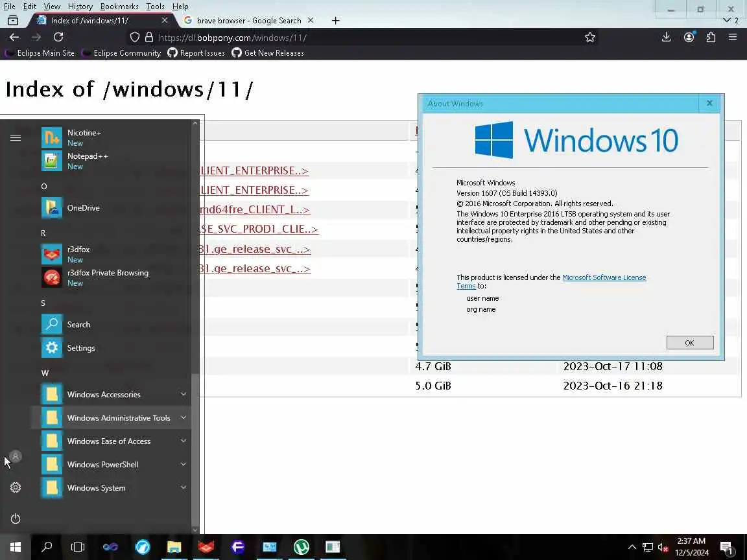Open the extensions puzzle icon

tap(711, 37)
